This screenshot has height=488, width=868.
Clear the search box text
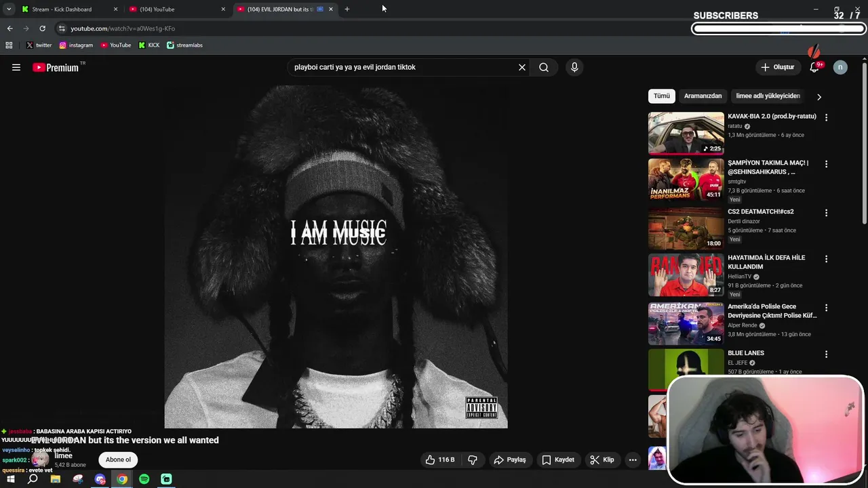coord(522,67)
